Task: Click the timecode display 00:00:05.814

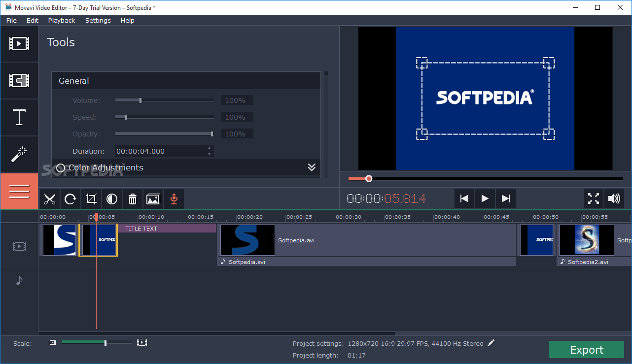Action: pos(386,199)
